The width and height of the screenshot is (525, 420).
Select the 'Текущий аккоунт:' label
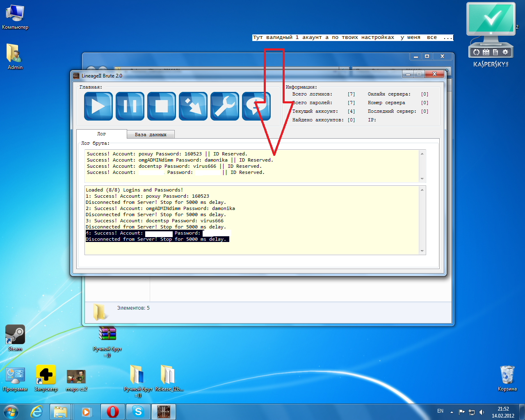[315, 112]
